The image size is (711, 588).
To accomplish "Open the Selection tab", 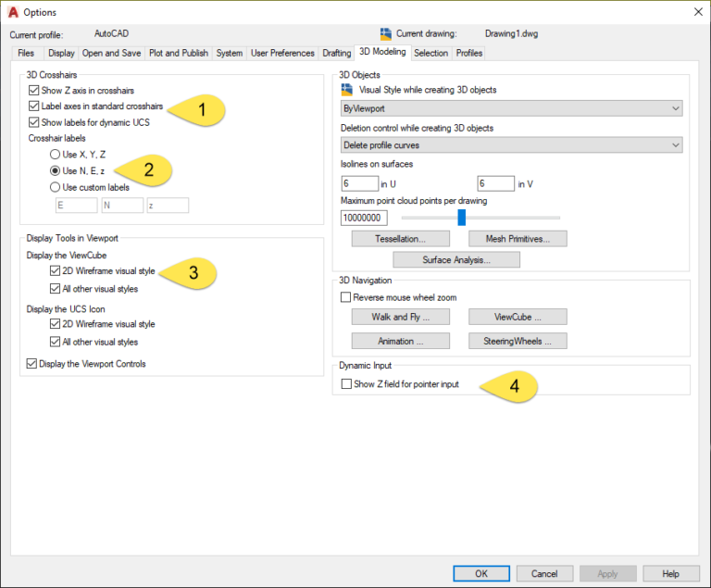I will point(430,54).
